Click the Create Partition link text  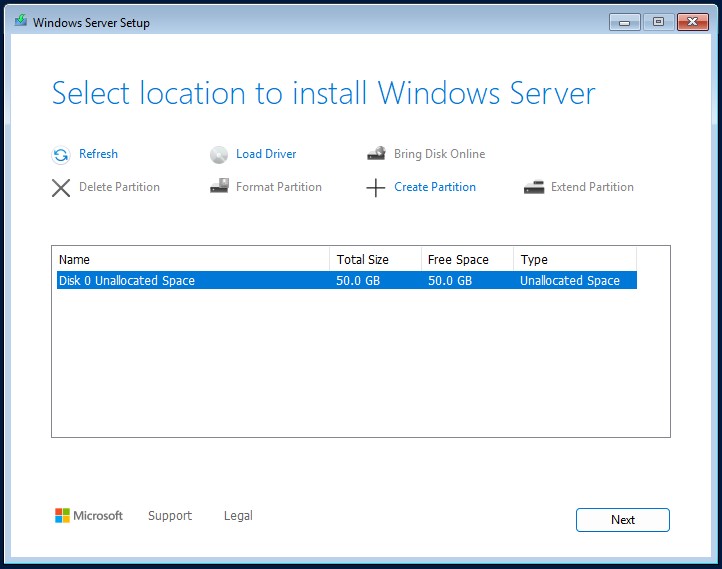pyautogui.click(x=435, y=187)
